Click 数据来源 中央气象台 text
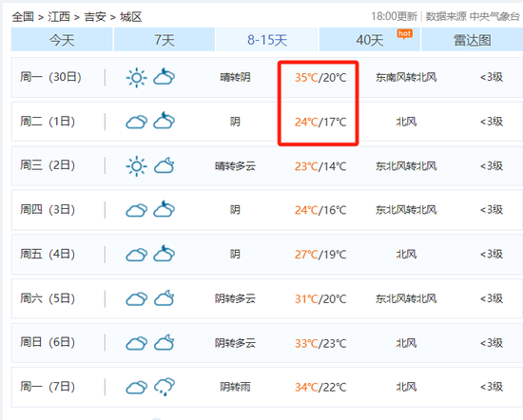 tap(473, 16)
